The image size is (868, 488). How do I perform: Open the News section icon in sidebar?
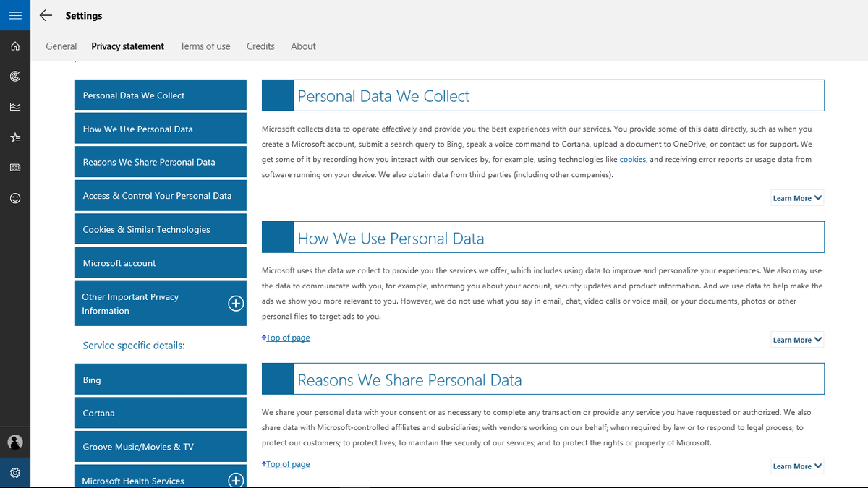pyautogui.click(x=14, y=167)
